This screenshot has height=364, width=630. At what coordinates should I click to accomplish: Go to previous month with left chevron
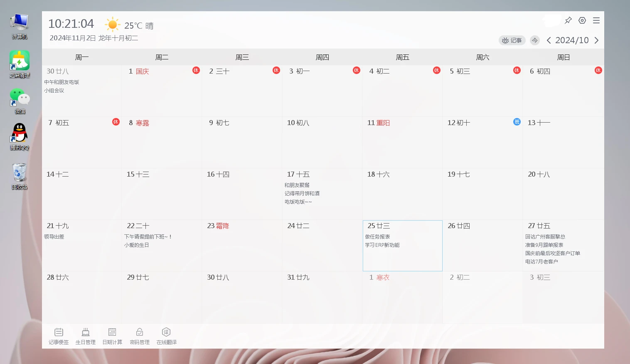pos(549,40)
